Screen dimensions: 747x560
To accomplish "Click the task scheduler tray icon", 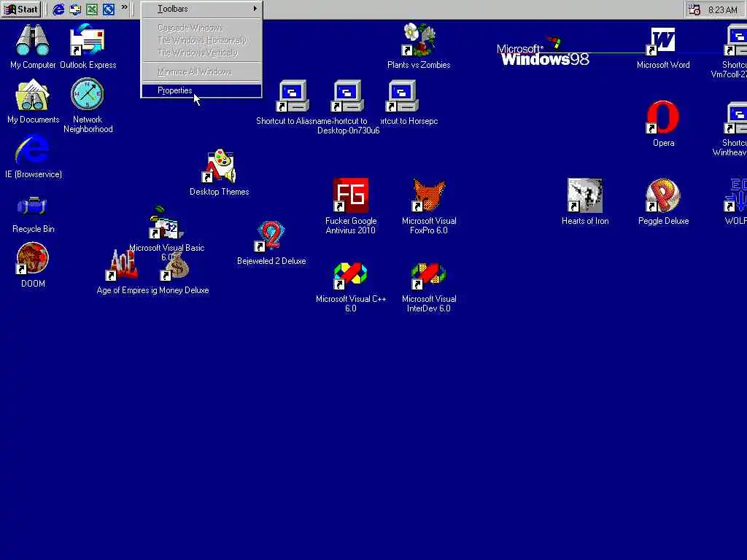I will tap(694, 9).
